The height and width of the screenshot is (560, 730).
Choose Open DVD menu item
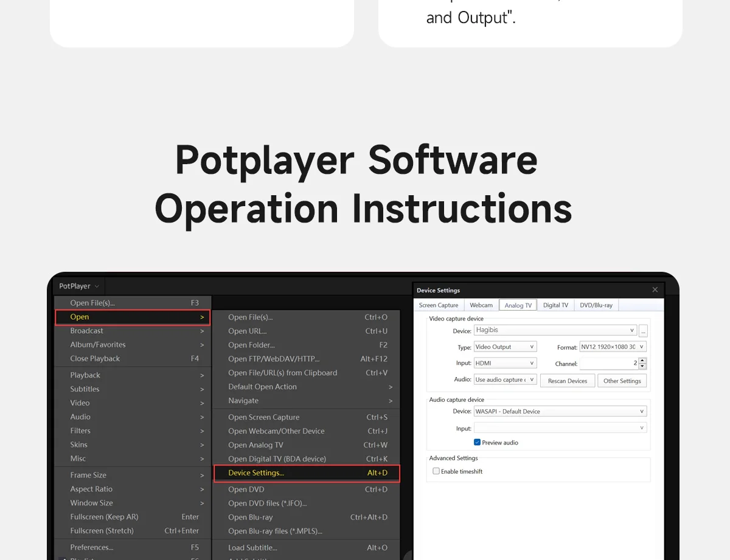307,489
